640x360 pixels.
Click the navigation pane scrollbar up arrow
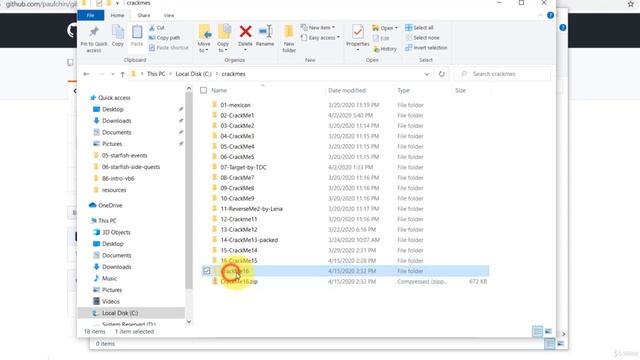coord(189,88)
